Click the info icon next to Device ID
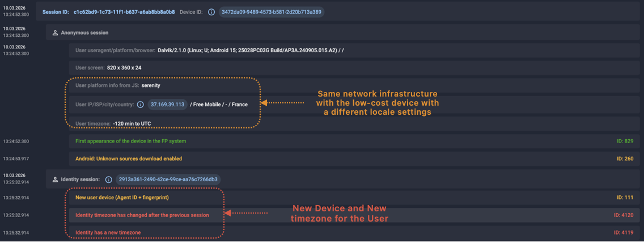Screen dimensions: 644x242 click(211, 12)
